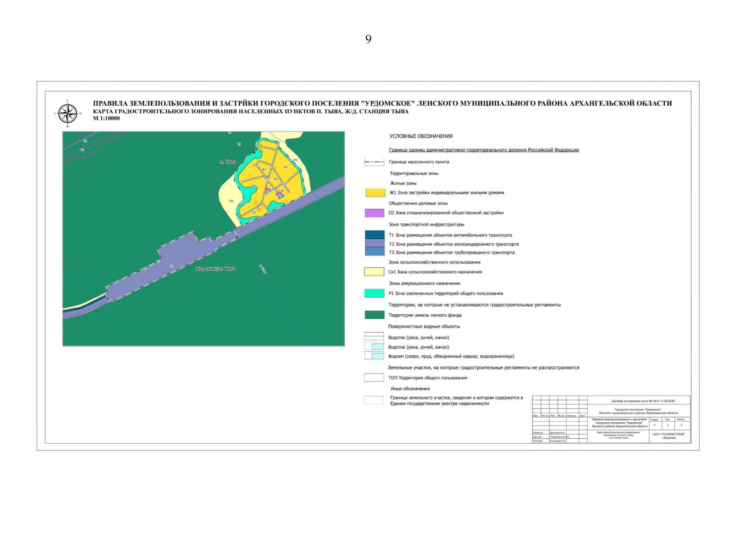Click the violet Т2 railway transport swatch
This screenshot has height=535, width=756.
pyautogui.click(x=375, y=243)
